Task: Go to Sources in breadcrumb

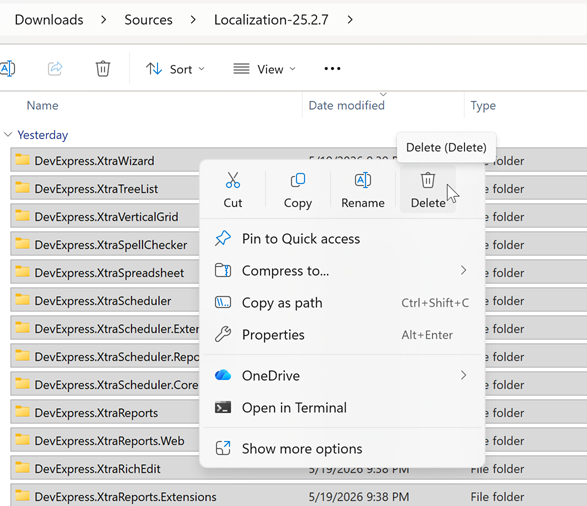Action: click(148, 19)
